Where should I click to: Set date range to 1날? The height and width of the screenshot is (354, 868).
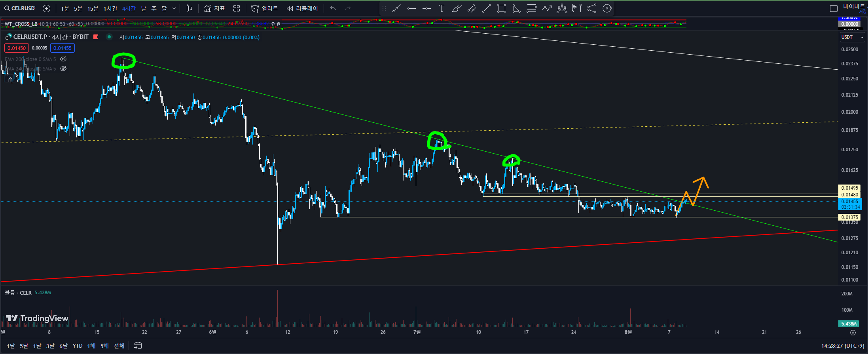coord(11,346)
